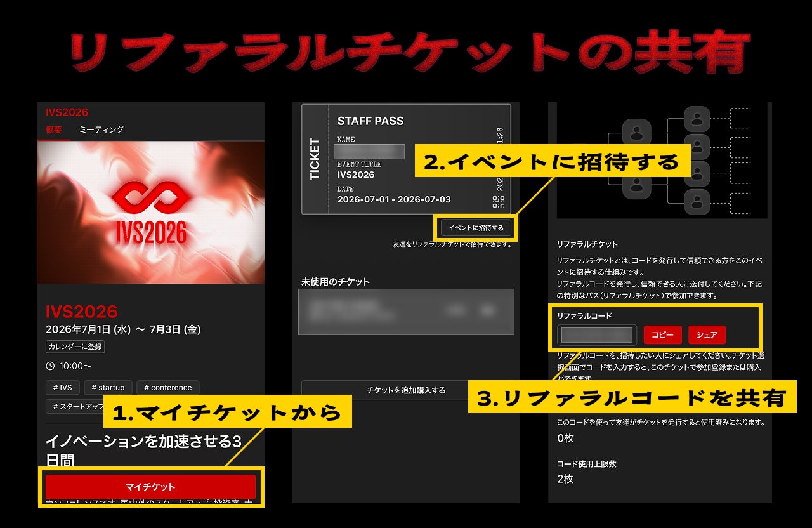Click the heading イノベーションを加速させる3日間
Screen dimensions: 812x528
coord(143,450)
